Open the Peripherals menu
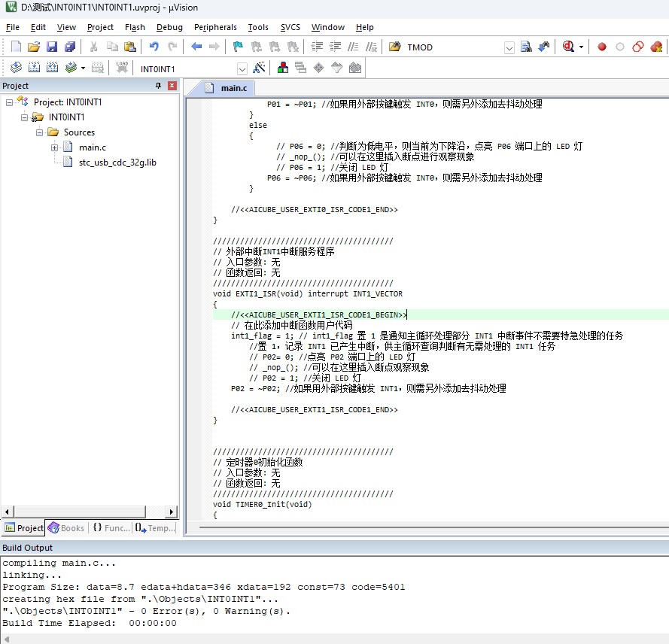Viewport: 669px width, 644px height. tap(215, 27)
